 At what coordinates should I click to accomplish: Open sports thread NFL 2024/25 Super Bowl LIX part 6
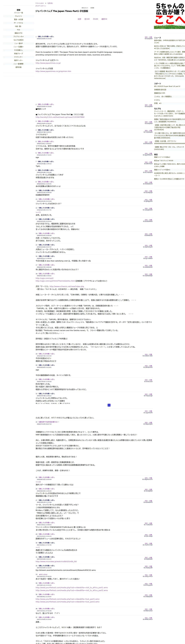pos(167,86)
